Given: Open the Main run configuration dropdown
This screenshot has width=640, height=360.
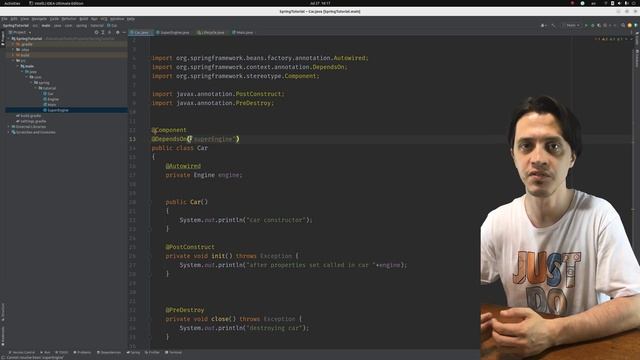Looking at the screenshot, I should click(571, 25).
